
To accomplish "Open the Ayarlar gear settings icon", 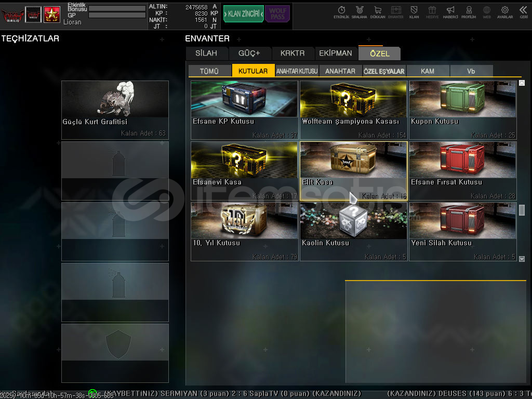I will [505, 12].
